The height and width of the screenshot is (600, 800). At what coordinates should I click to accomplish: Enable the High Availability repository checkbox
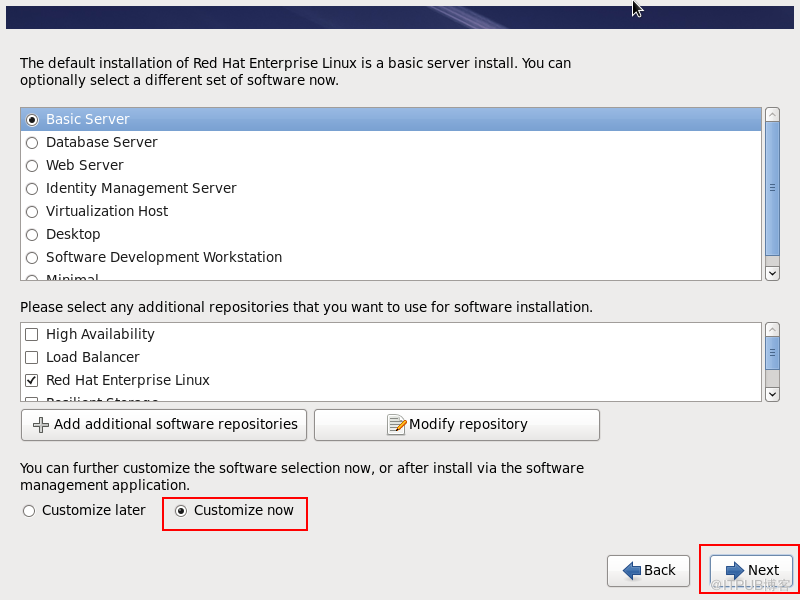tap(32, 335)
